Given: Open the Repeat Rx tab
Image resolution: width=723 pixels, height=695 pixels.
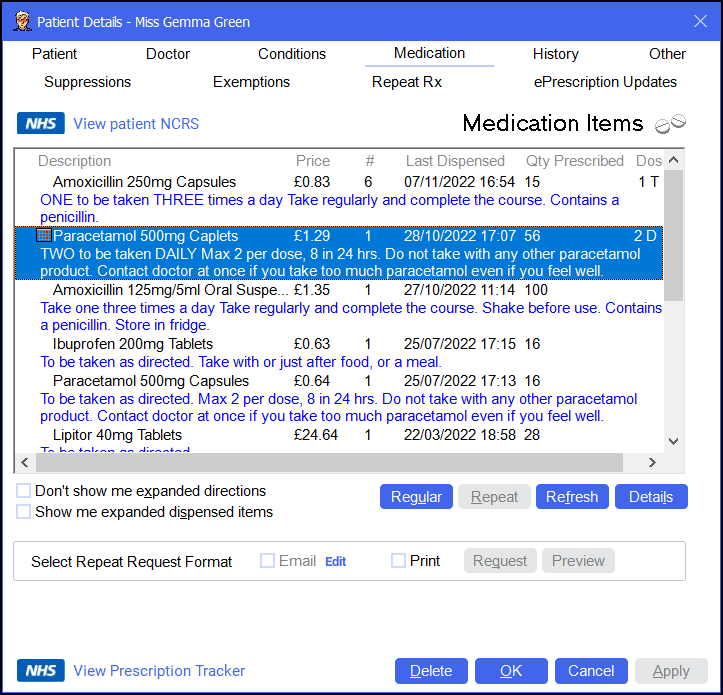Looking at the screenshot, I should (x=407, y=82).
